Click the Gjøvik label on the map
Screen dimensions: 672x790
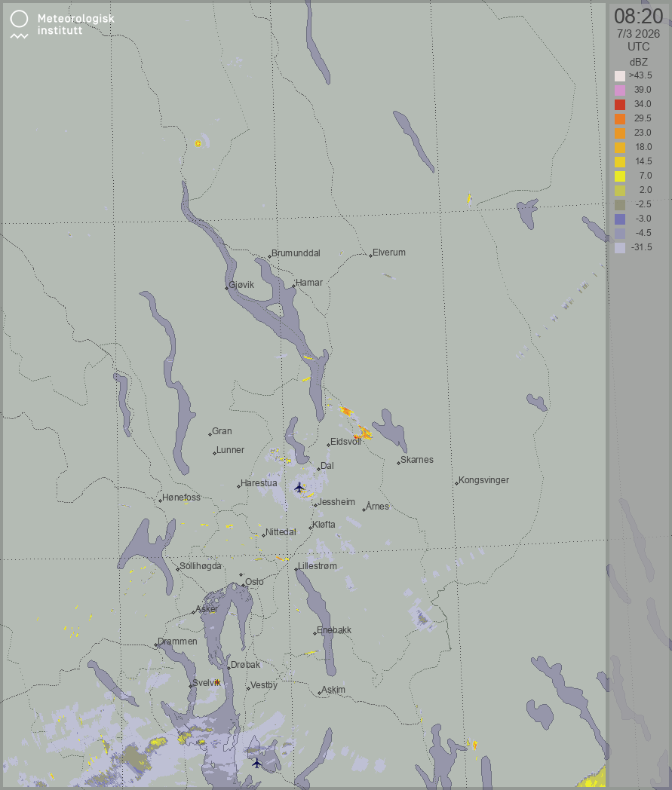point(241,285)
